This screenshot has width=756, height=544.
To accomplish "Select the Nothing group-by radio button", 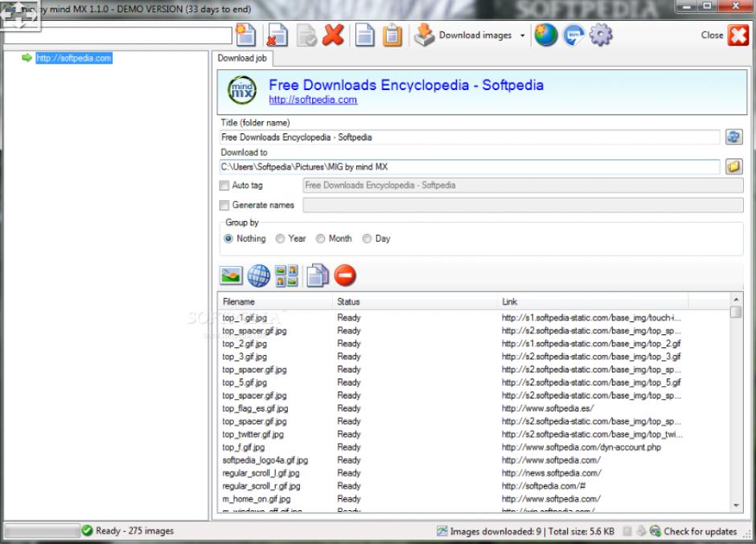I will point(228,239).
